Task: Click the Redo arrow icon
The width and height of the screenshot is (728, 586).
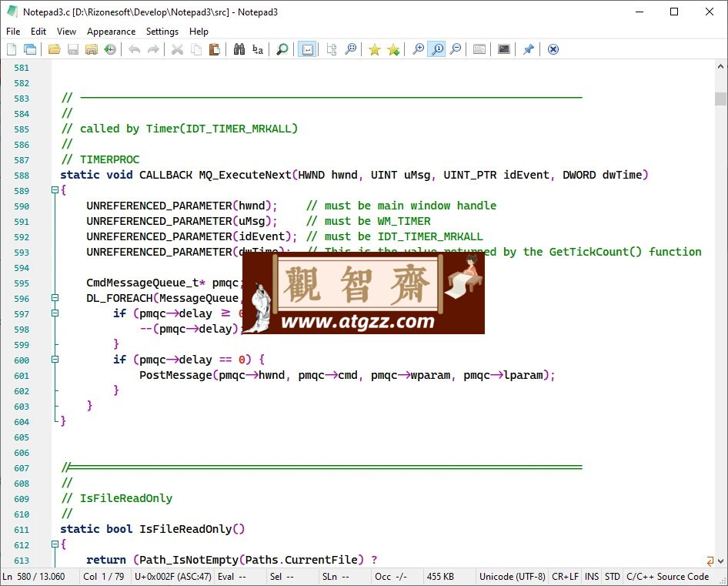Action: coord(153,49)
